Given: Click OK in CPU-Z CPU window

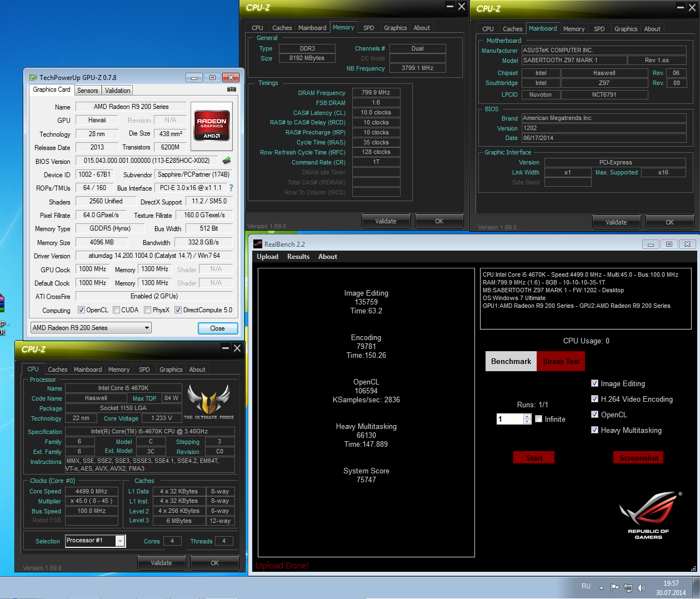Looking at the screenshot, I should pyautogui.click(x=214, y=563).
